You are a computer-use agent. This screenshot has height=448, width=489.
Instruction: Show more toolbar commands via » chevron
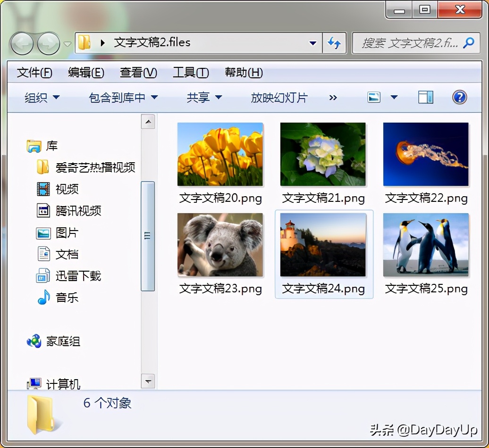[x=333, y=98]
